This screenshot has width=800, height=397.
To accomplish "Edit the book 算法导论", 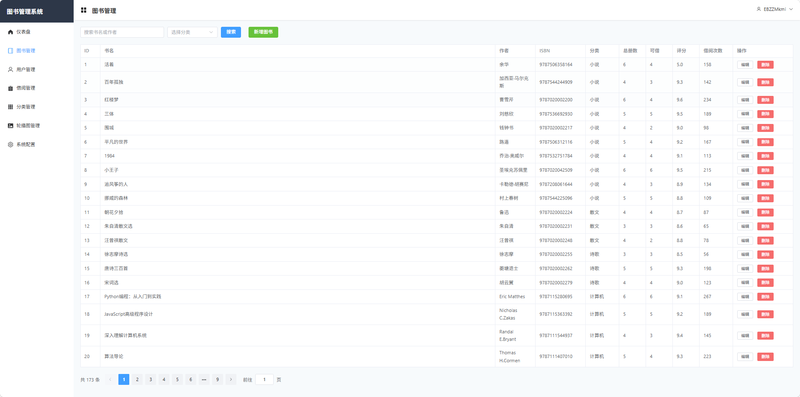I will point(745,357).
